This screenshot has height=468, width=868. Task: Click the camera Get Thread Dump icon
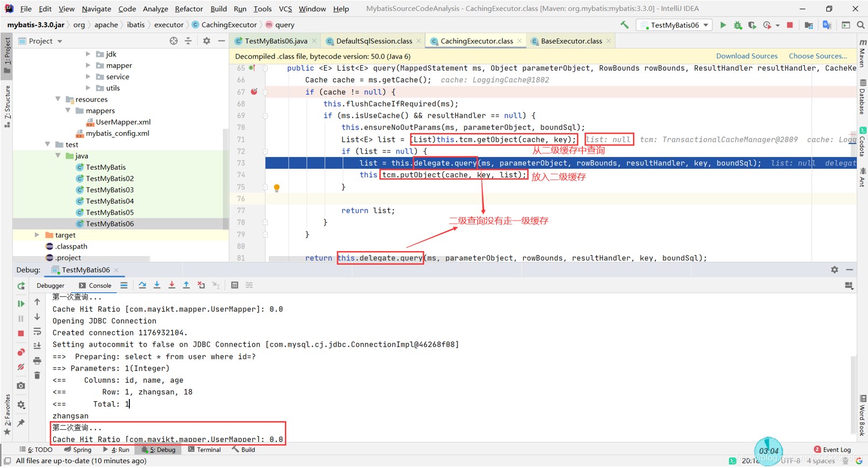[x=21, y=386]
